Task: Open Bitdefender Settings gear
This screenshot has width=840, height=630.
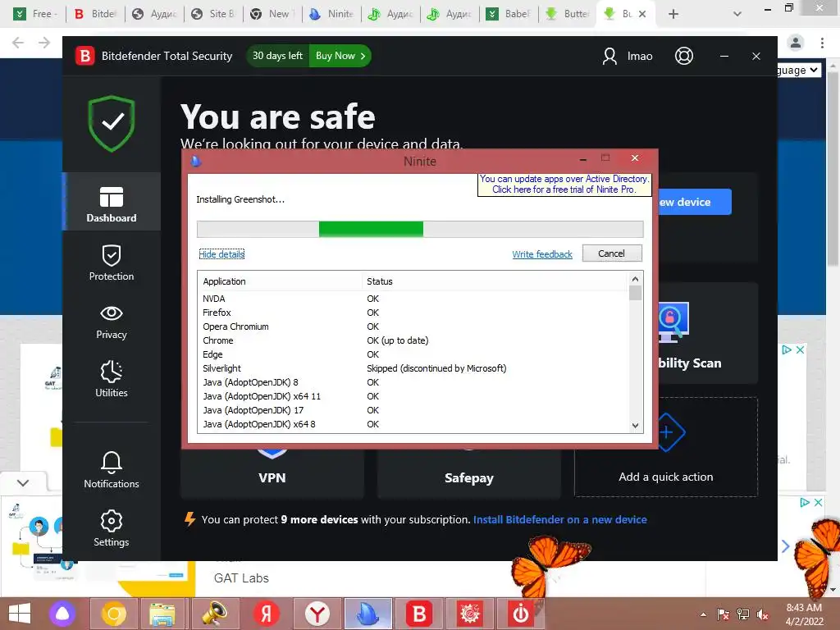Action: pos(112,528)
